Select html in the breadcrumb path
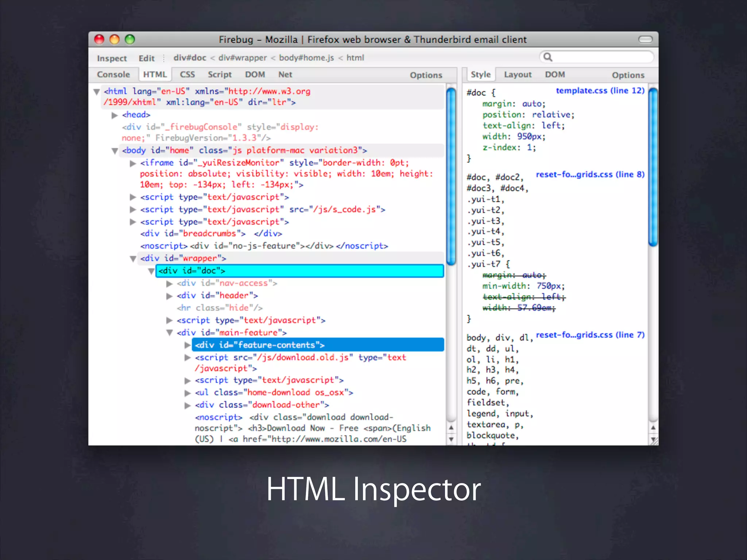747x560 pixels. point(355,58)
